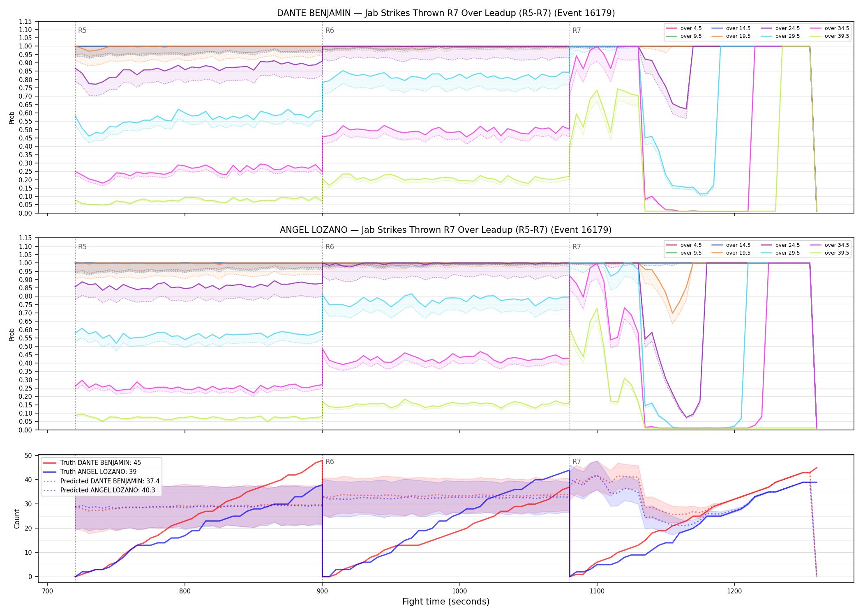Click the 700 tick label on the x-axis
The height and width of the screenshot is (616, 863).
tap(48, 591)
